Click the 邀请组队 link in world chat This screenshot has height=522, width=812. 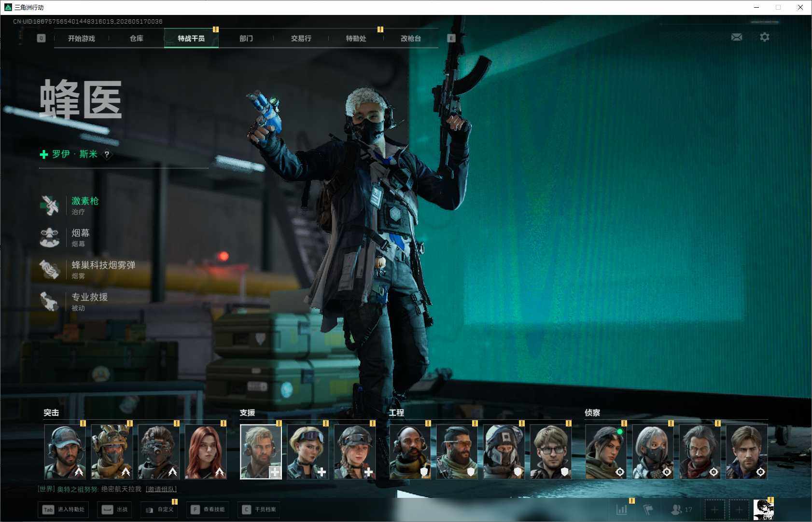[x=161, y=489]
